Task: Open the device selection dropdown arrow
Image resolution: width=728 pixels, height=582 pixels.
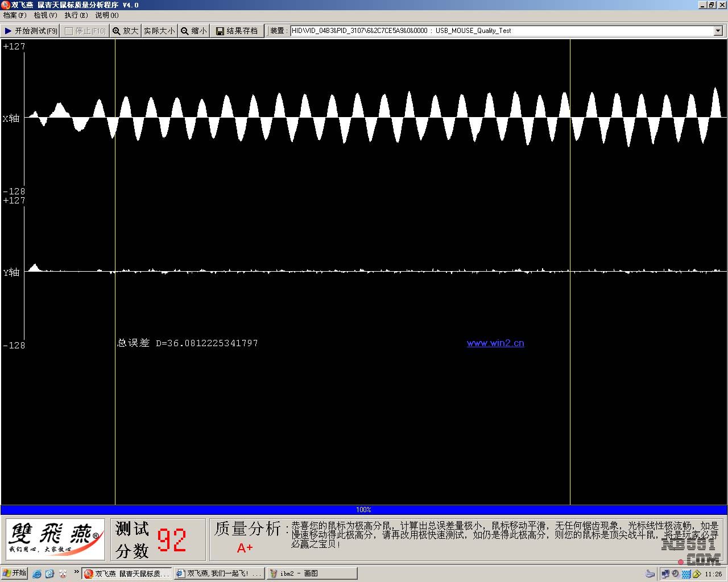Action: click(x=718, y=31)
